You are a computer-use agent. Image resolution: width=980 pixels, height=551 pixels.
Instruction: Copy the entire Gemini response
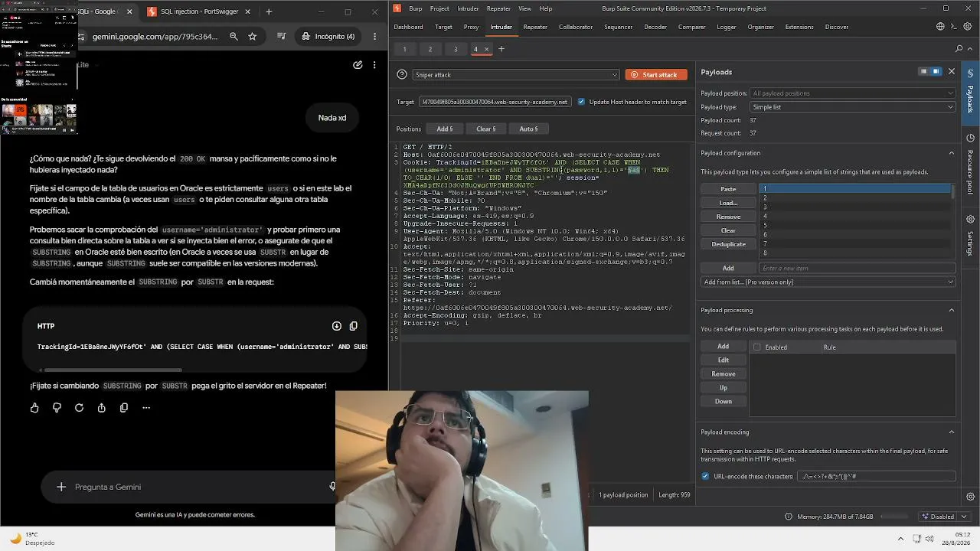(x=124, y=408)
